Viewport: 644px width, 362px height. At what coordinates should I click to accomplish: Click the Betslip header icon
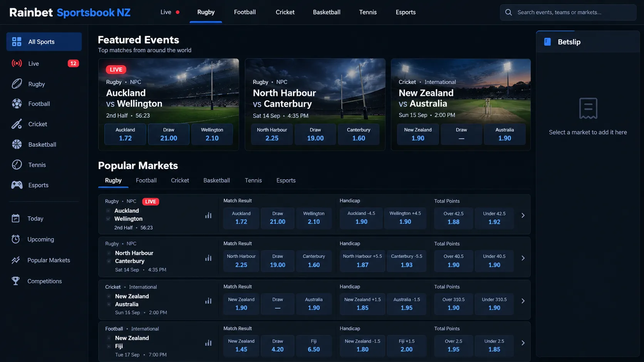[547, 42]
